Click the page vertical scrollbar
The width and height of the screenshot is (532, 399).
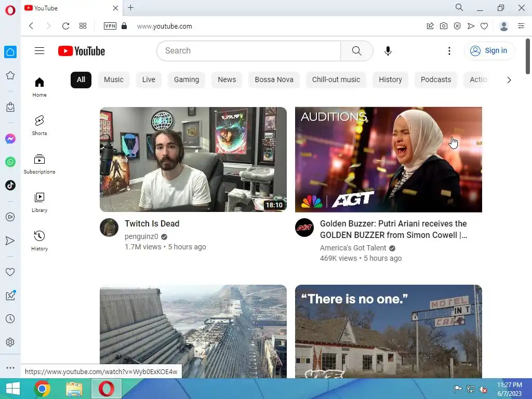pyautogui.click(x=528, y=56)
